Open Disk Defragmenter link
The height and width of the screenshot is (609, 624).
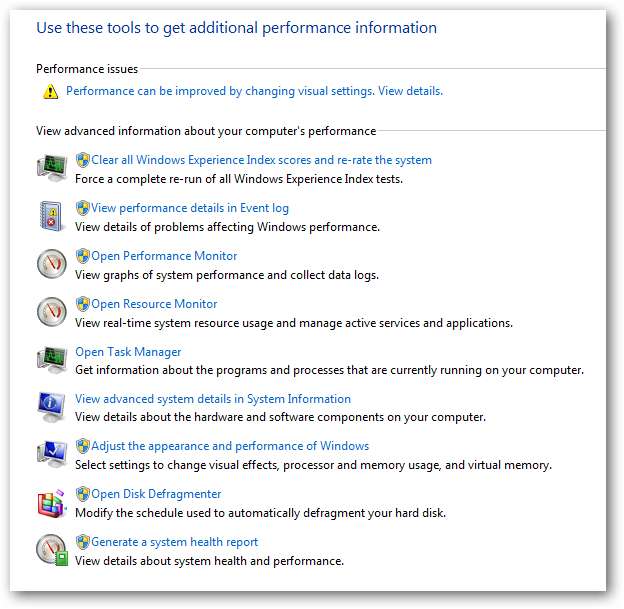156,494
